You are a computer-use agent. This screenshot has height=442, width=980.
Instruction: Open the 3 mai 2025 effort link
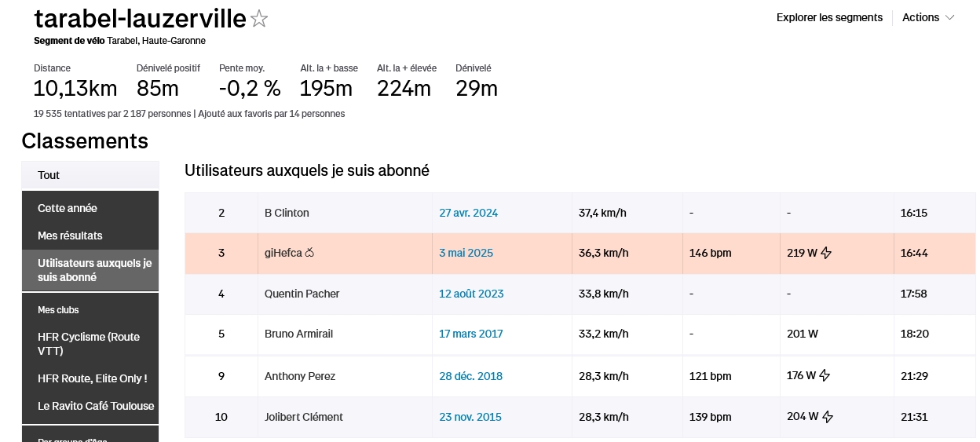pyautogui.click(x=466, y=253)
